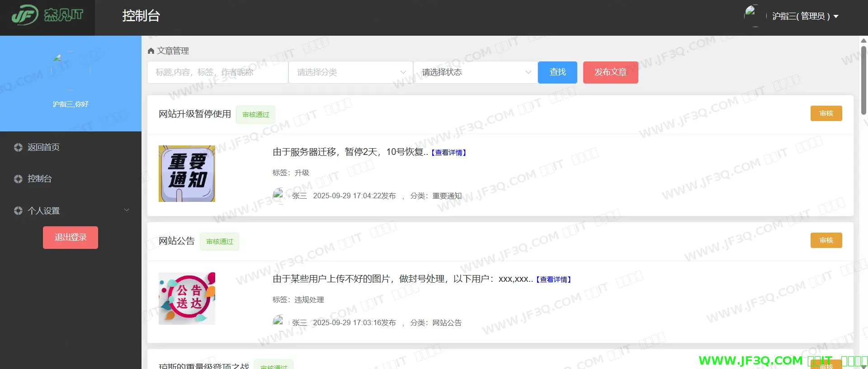Click the home icon beside 文章管理
868x369 pixels.
(151, 51)
